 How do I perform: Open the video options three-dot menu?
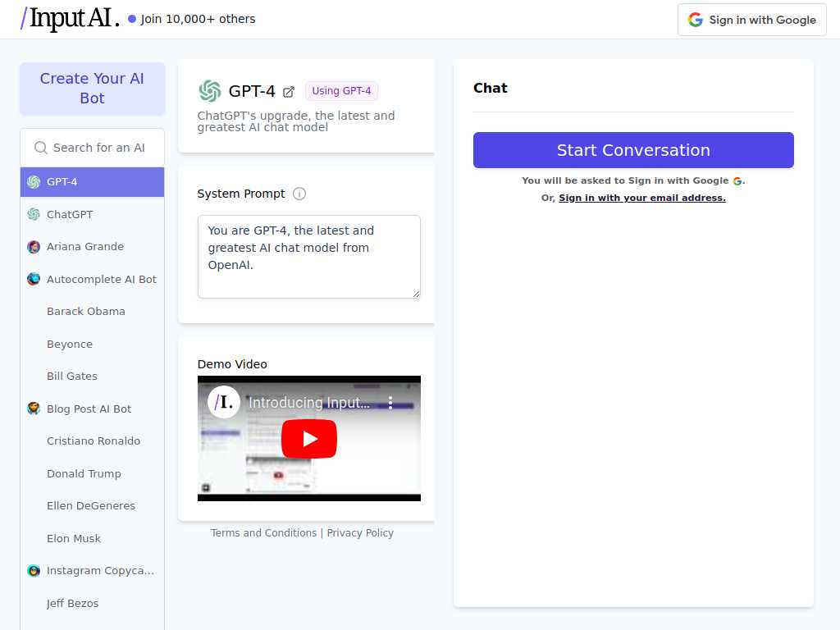tap(390, 403)
